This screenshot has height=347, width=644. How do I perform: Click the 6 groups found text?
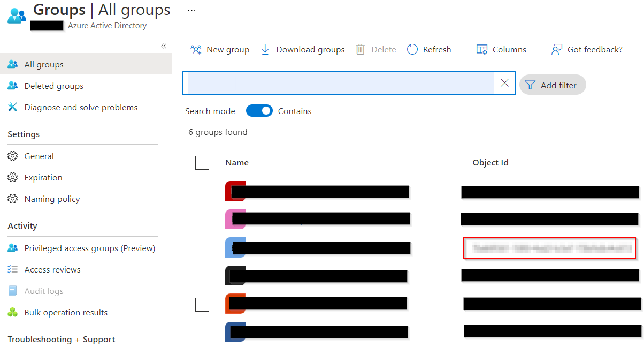pos(218,132)
